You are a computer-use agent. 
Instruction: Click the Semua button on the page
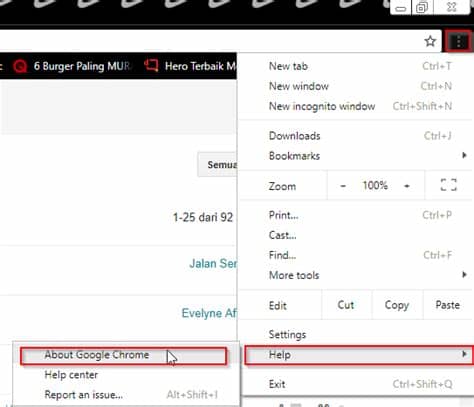(218, 165)
